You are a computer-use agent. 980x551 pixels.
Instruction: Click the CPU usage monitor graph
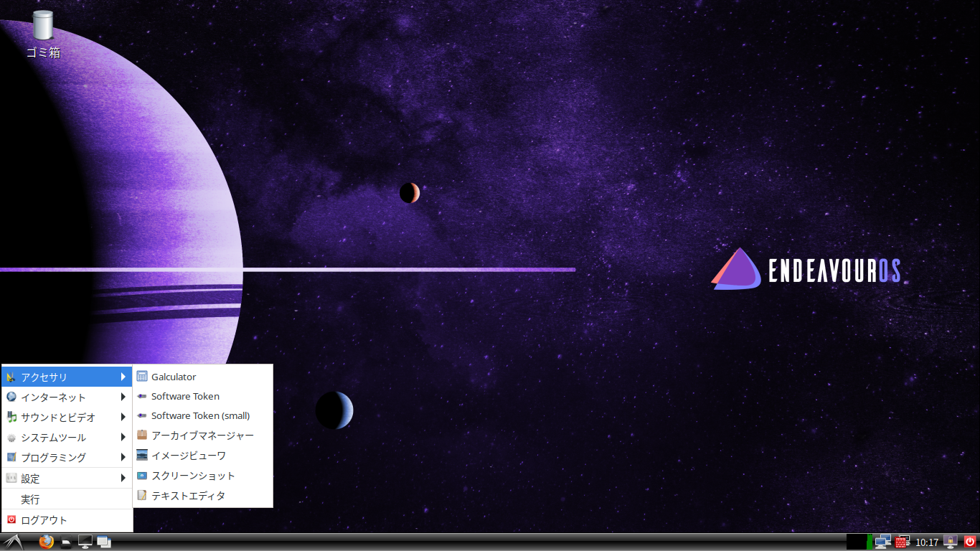[x=859, y=542]
